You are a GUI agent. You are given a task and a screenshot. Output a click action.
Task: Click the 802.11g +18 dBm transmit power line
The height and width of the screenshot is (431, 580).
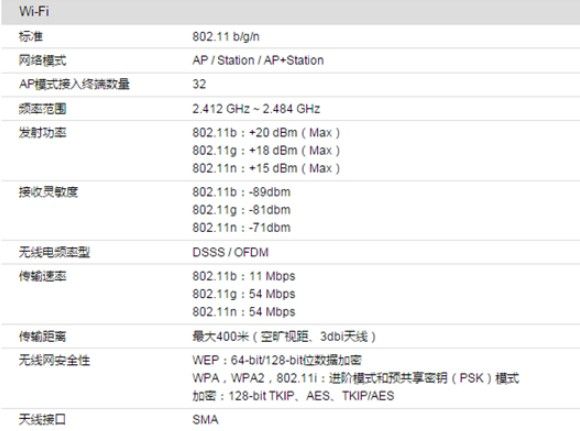pyautogui.click(x=266, y=150)
